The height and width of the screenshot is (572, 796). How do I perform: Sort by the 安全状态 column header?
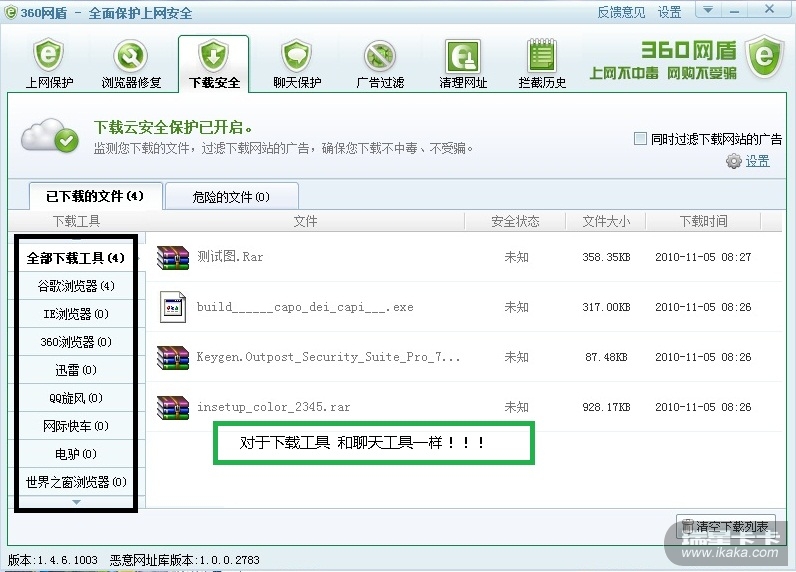[515, 221]
